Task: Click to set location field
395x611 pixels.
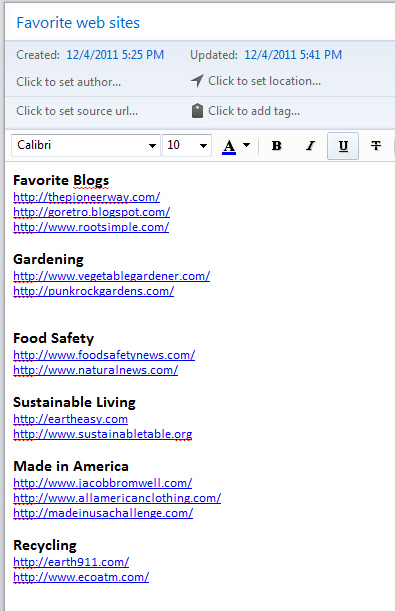Action: pyautogui.click(x=265, y=81)
